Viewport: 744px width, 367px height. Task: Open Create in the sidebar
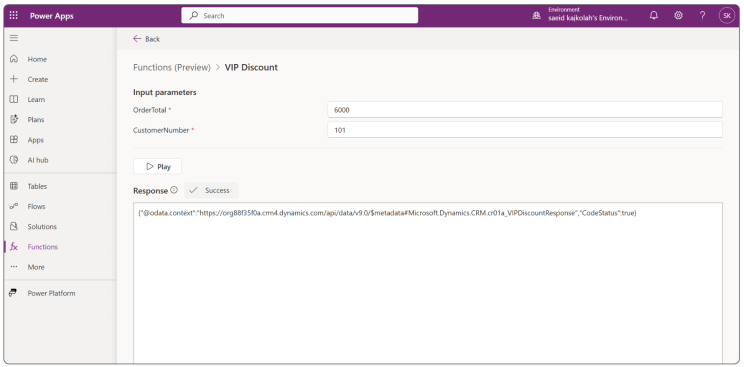pos(37,79)
